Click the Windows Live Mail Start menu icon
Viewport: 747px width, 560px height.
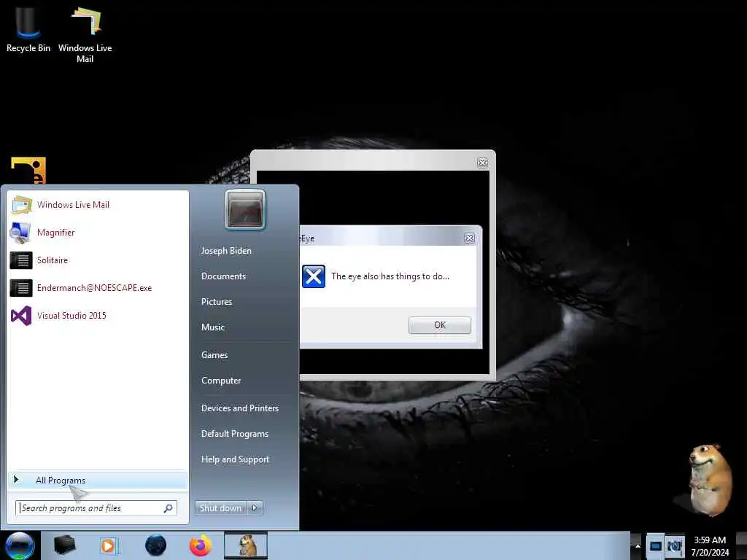(21, 205)
